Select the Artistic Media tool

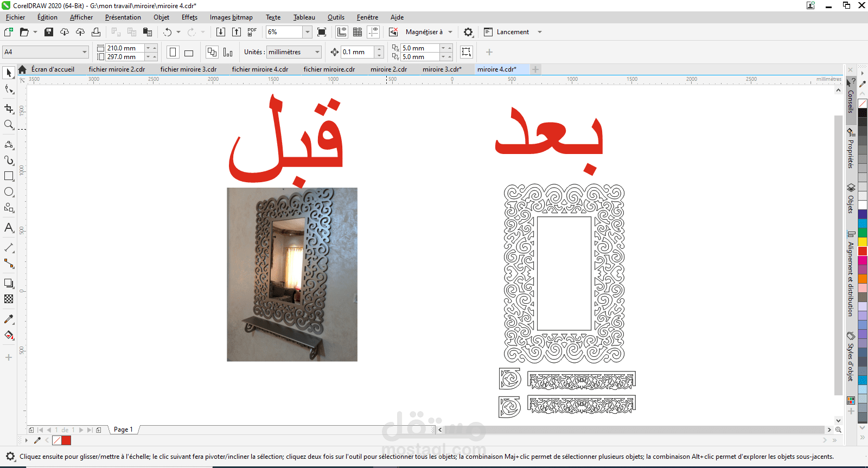coord(9,161)
